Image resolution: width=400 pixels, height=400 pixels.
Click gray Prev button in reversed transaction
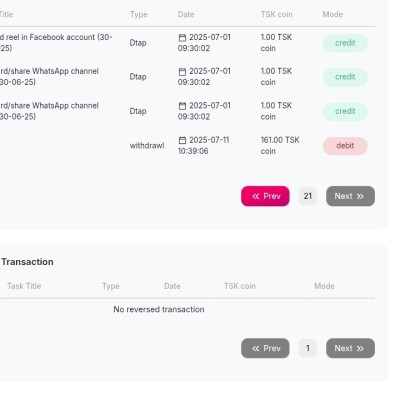pyautogui.click(x=265, y=348)
